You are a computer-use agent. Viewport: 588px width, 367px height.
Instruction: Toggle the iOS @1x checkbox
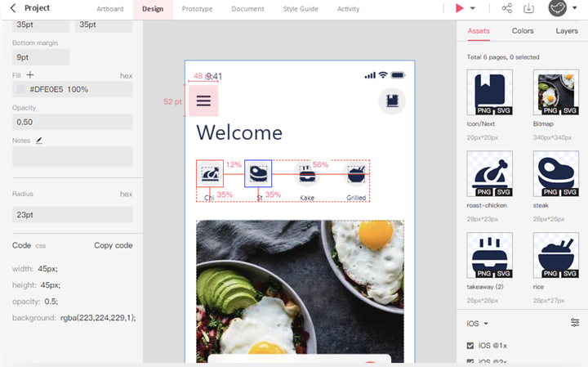tap(470, 346)
